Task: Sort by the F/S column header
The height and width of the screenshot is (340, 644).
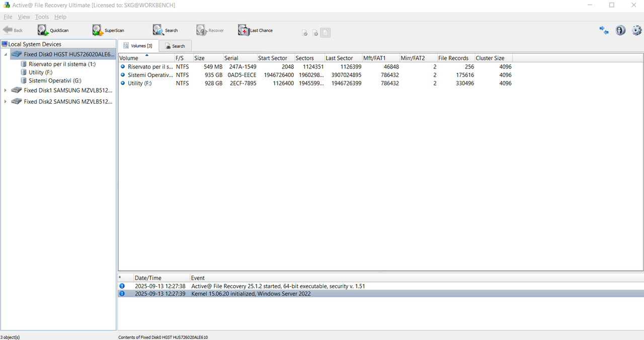Action: click(183, 58)
